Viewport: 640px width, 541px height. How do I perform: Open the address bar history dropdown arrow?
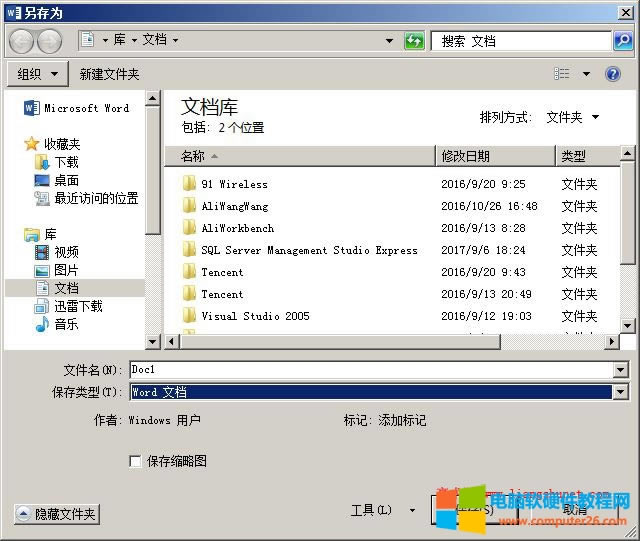(389, 41)
